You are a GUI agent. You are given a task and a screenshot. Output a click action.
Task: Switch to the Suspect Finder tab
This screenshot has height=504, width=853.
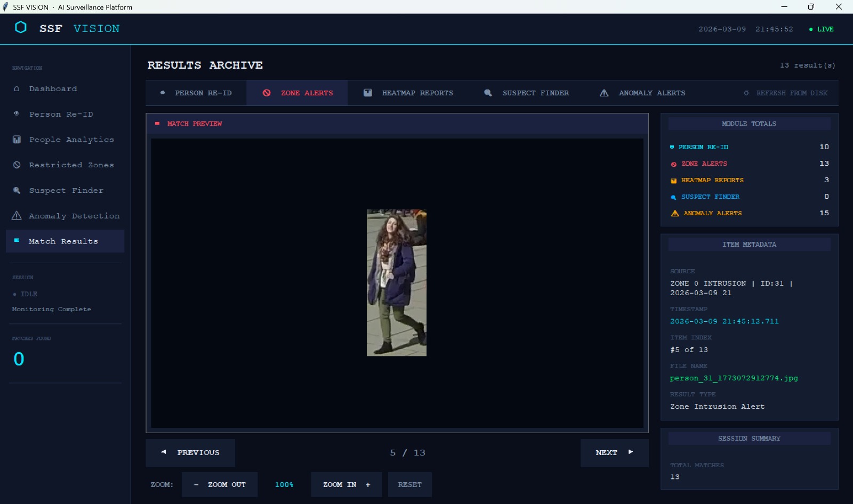click(x=527, y=93)
